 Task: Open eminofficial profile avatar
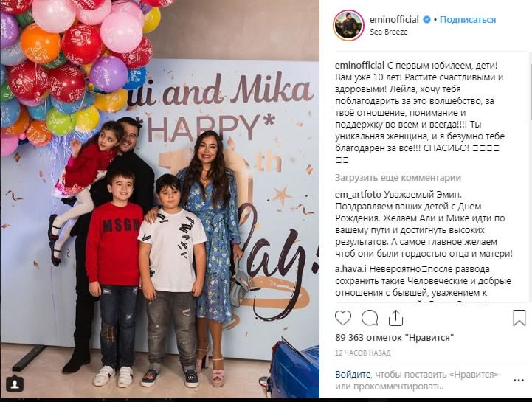349,25
